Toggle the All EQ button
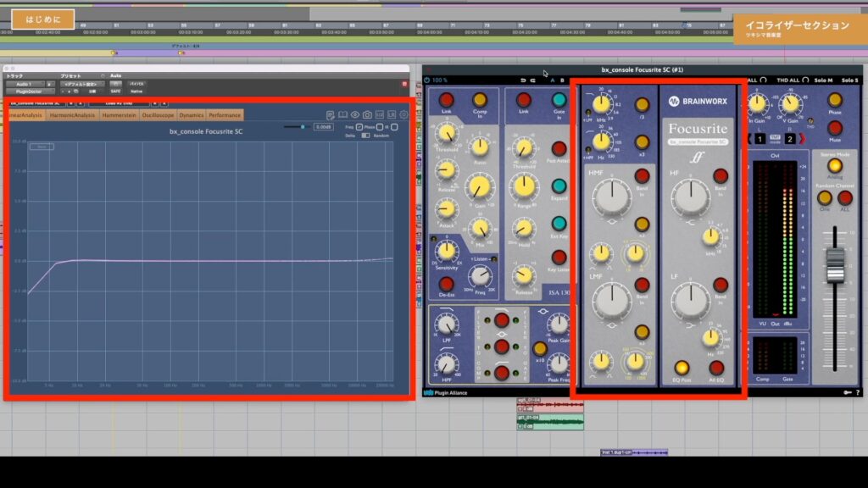 point(716,368)
